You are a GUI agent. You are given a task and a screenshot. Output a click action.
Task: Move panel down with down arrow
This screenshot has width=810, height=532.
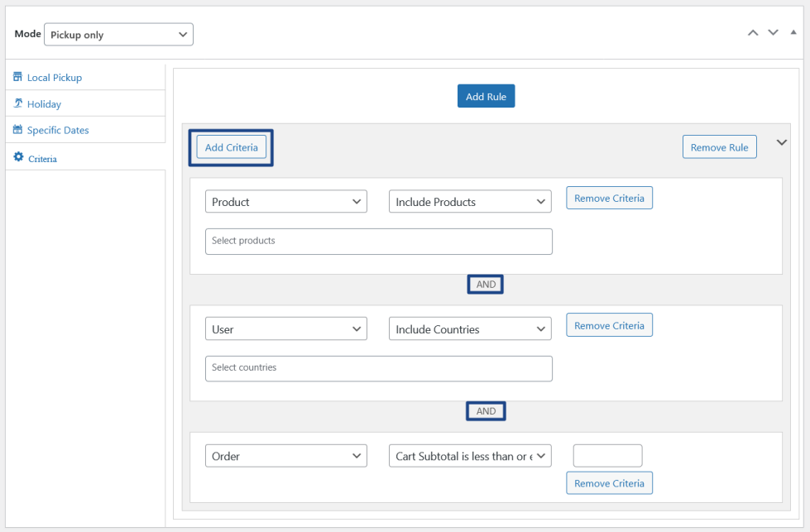(x=773, y=33)
